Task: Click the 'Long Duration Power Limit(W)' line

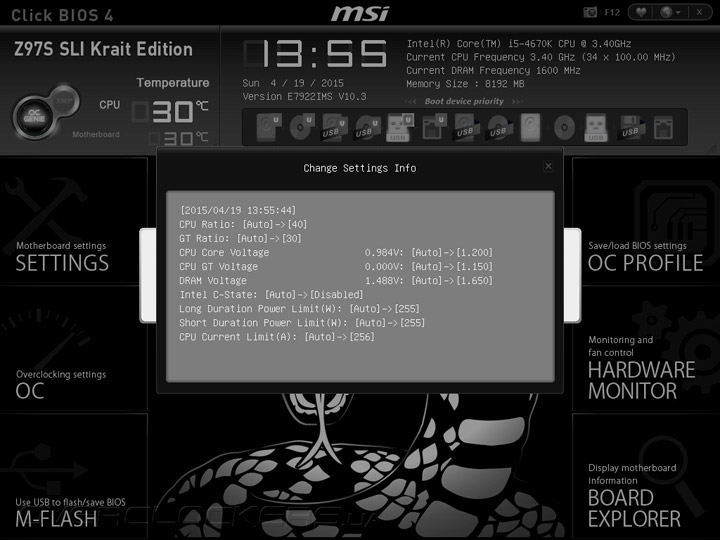Action: tap(299, 309)
